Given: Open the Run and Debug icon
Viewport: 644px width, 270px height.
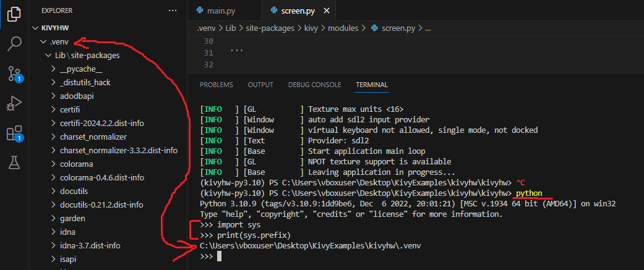Looking at the screenshot, I should tap(14, 104).
